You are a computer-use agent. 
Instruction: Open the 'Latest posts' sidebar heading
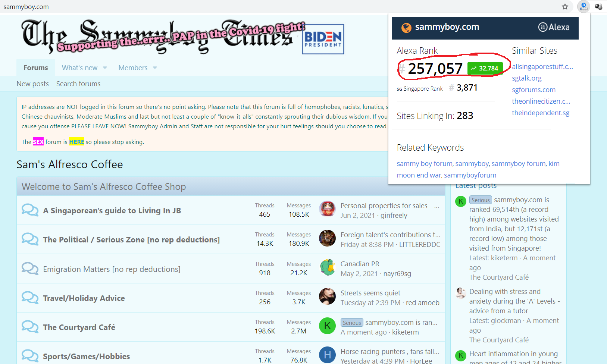(476, 185)
